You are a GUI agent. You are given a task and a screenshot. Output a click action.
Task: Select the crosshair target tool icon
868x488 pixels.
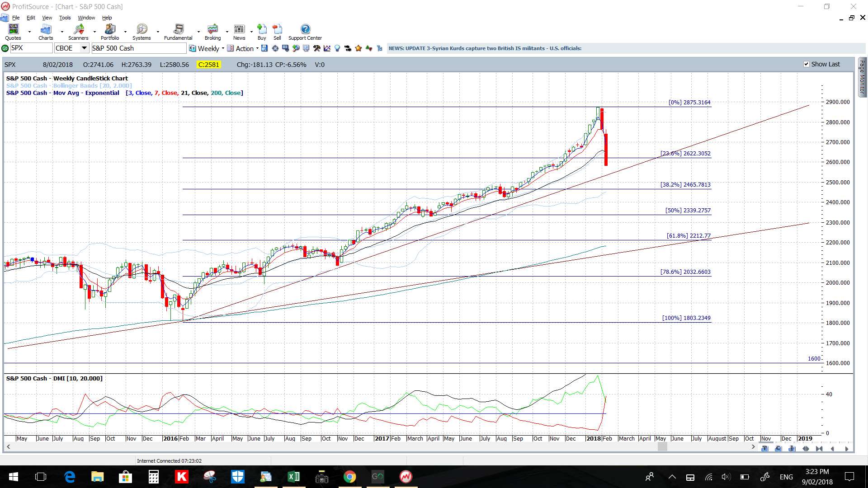click(x=275, y=48)
